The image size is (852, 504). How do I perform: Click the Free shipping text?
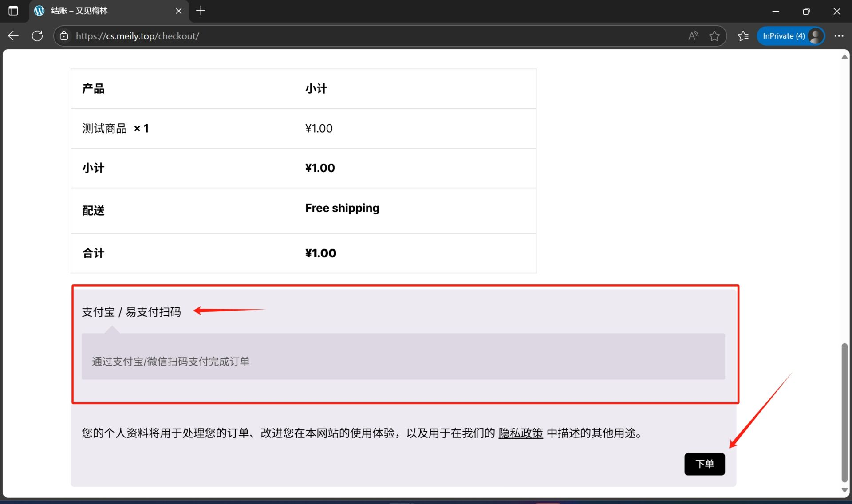click(342, 208)
